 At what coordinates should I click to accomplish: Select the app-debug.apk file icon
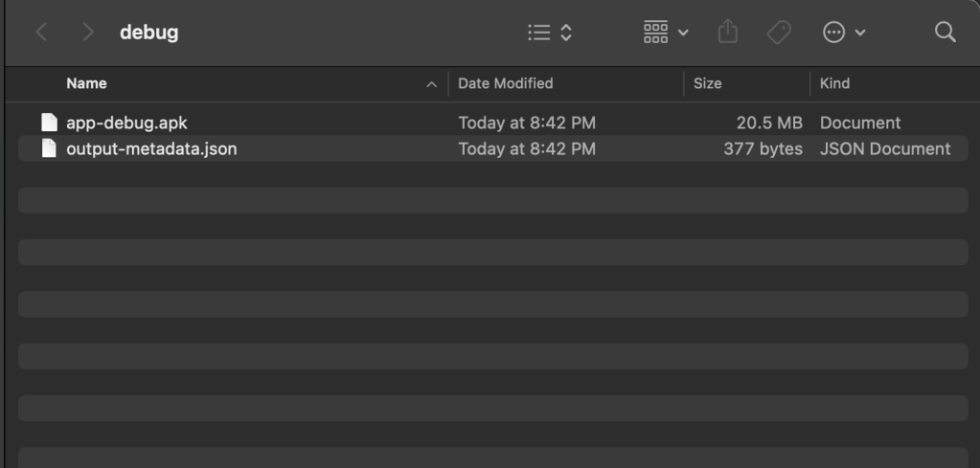(49, 123)
